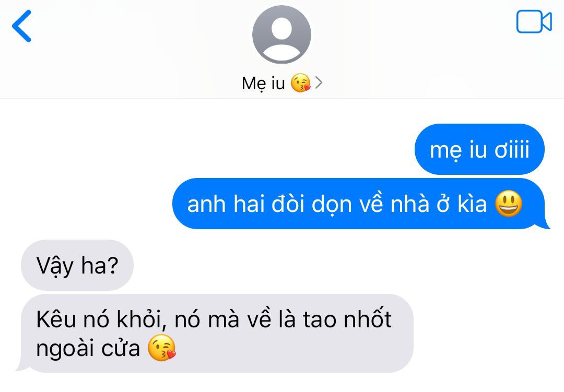The width and height of the screenshot is (564, 392).
Task: Go back using the blue chevron
Action: tap(21, 26)
